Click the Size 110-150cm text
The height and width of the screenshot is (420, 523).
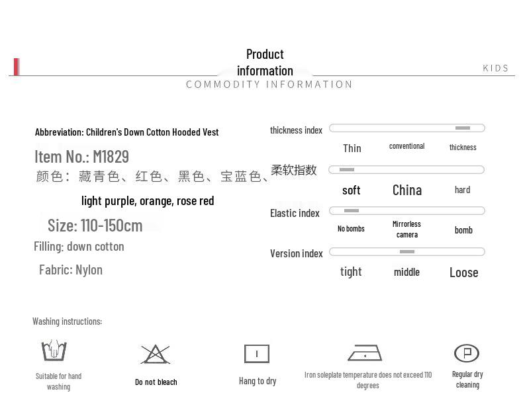[95, 226]
